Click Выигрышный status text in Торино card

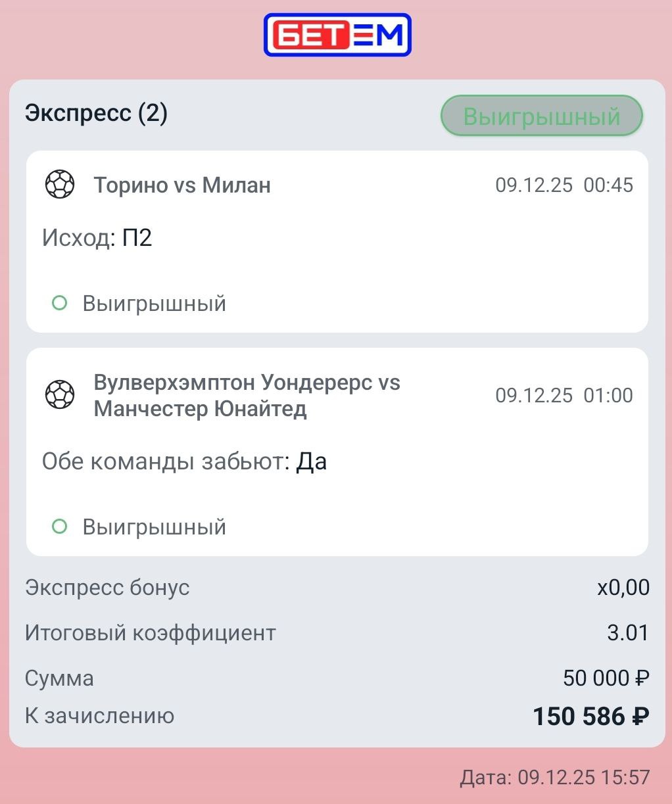tap(154, 304)
